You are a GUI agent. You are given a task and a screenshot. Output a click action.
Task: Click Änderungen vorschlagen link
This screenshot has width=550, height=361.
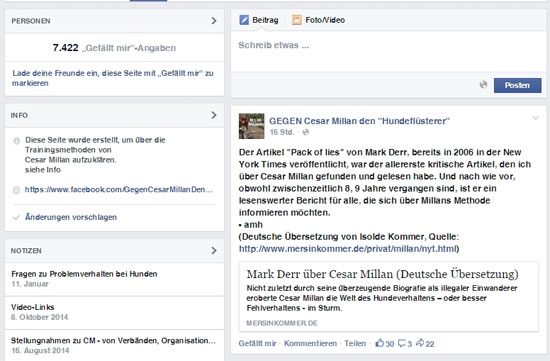[71, 217]
